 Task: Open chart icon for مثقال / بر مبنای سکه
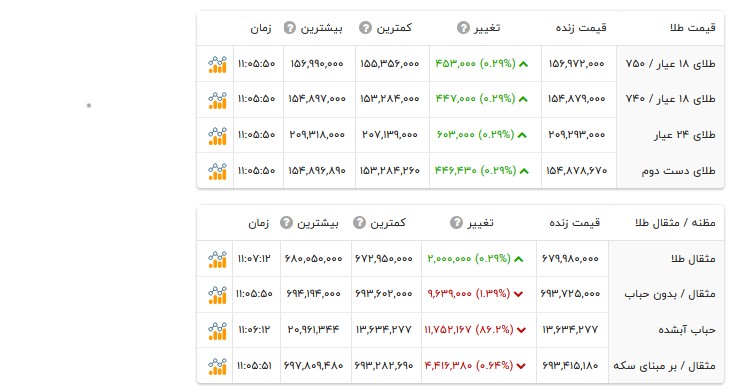coord(217,366)
